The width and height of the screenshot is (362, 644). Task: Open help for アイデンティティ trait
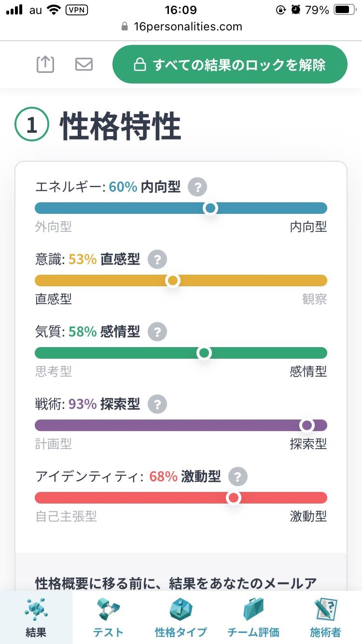[x=237, y=477]
